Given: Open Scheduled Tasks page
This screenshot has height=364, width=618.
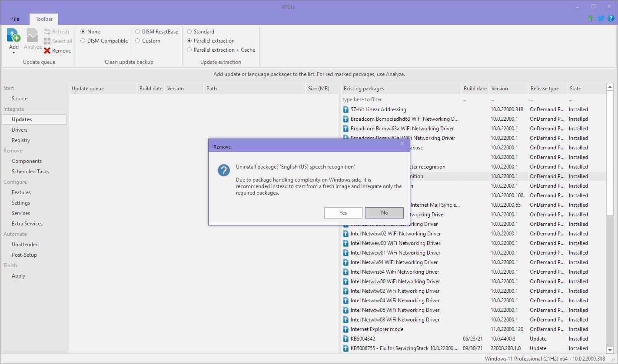Looking at the screenshot, I should coord(30,172).
